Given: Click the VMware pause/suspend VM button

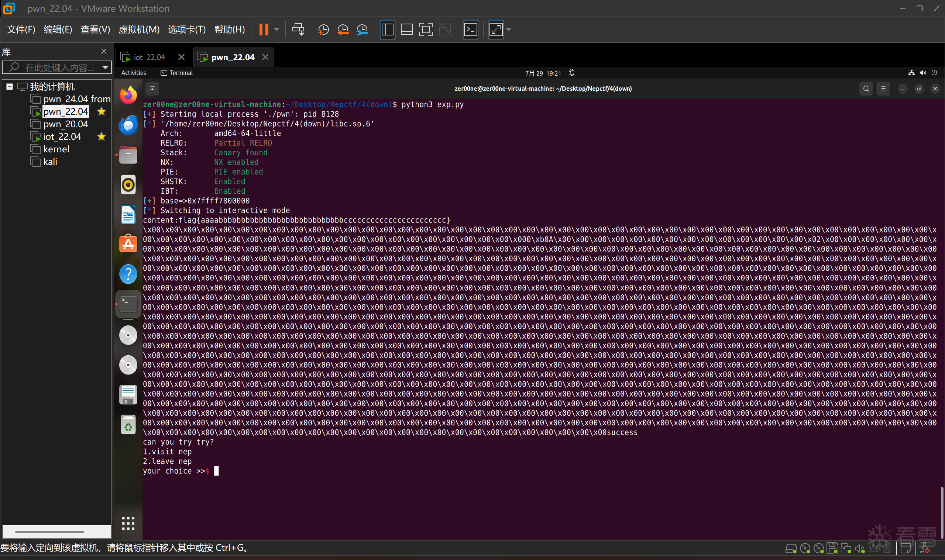Looking at the screenshot, I should 264,30.
